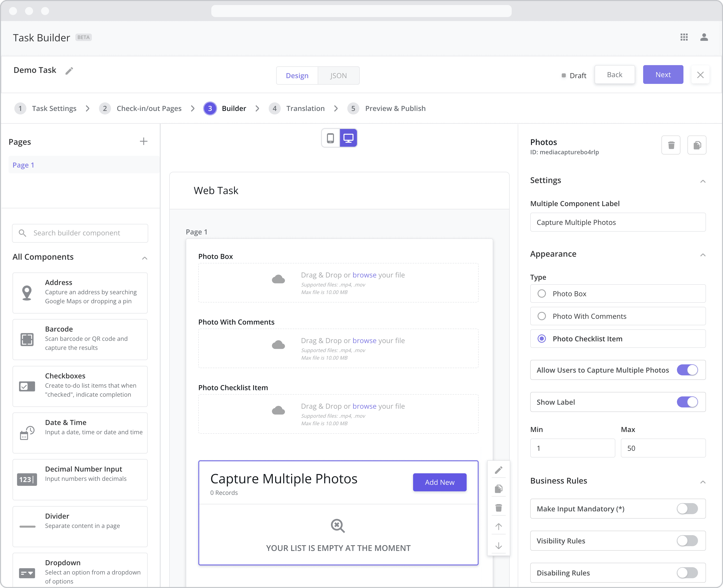
Task: Click the Address map pin icon
Action: (27, 293)
